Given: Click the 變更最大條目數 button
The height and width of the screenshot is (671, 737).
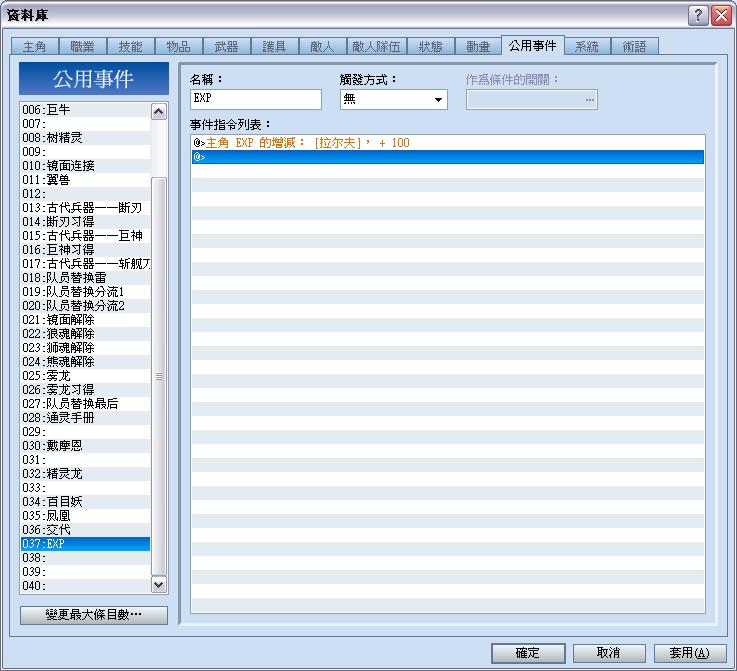Looking at the screenshot, I should (x=94, y=615).
